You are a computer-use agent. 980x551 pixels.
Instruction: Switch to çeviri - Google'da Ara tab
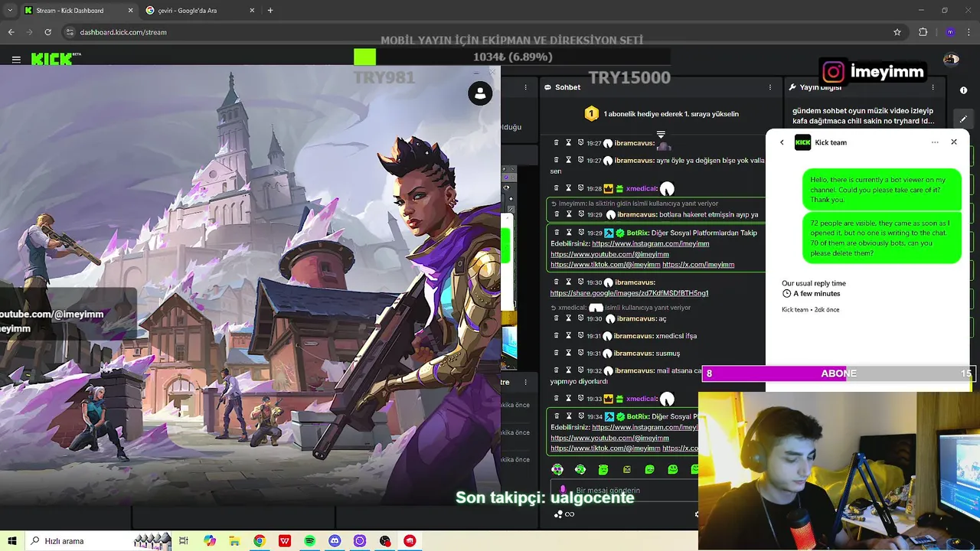[x=201, y=11]
